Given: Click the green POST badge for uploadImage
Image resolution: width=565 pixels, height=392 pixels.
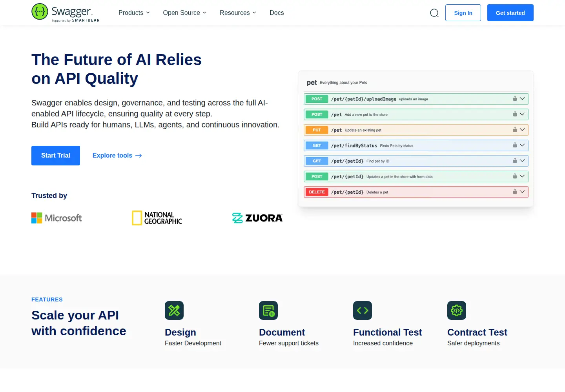Looking at the screenshot, I should tap(317, 99).
